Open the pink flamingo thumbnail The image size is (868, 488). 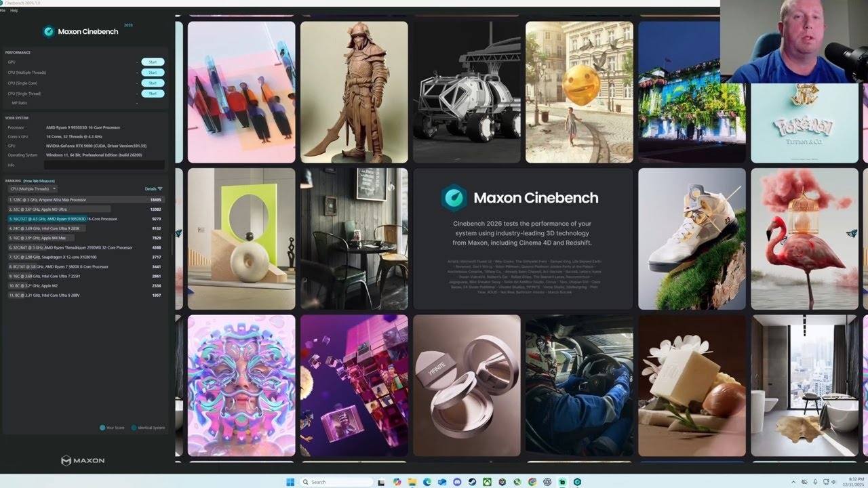pyautogui.click(x=804, y=239)
